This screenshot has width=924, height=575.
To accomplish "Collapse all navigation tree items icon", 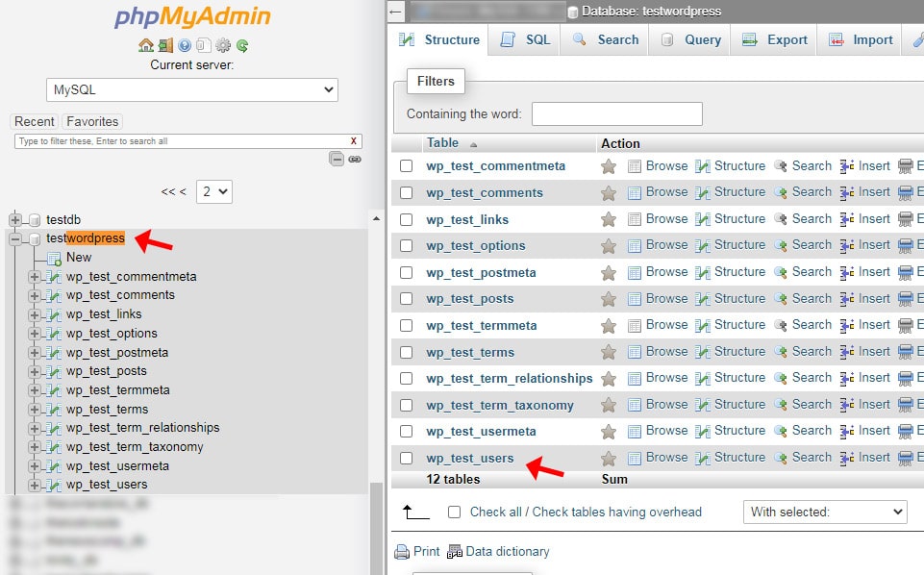I will click(337, 159).
